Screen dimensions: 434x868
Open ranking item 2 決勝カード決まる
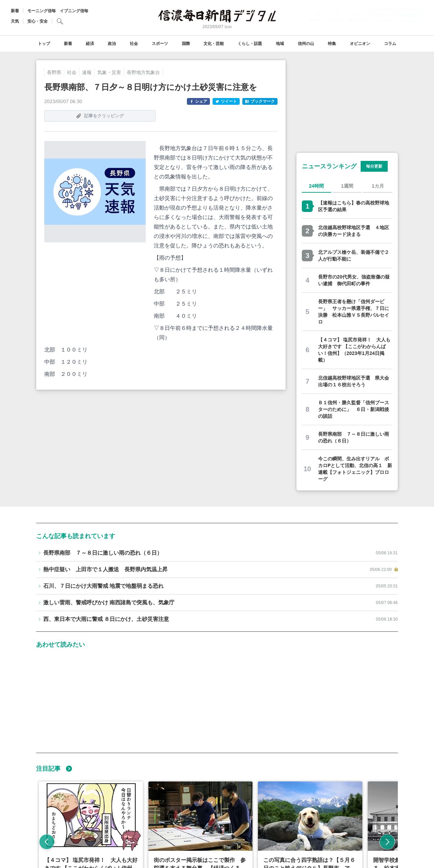pyautogui.click(x=347, y=231)
